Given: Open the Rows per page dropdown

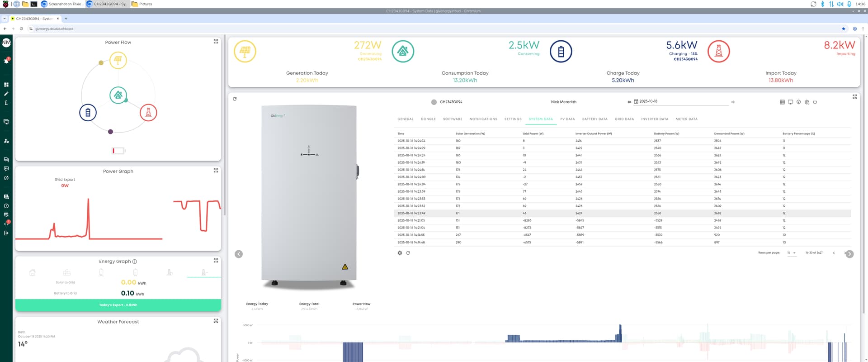Looking at the screenshot, I should [792, 253].
